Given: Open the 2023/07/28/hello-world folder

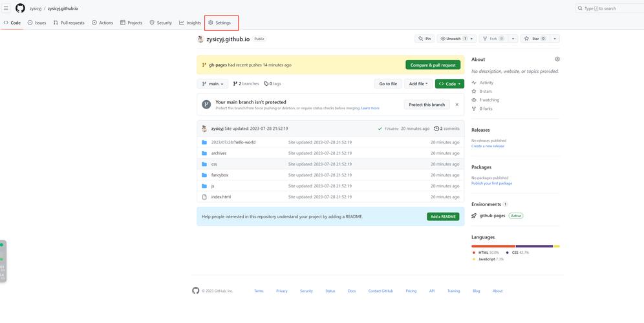Looking at the screenshot, I should coord(233,142).
